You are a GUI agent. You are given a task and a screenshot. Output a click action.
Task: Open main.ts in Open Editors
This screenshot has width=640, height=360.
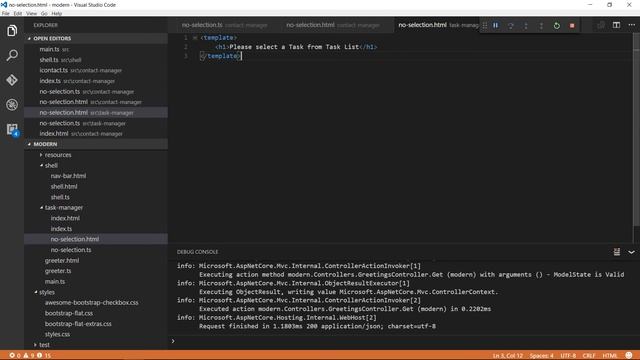(96, 49)
